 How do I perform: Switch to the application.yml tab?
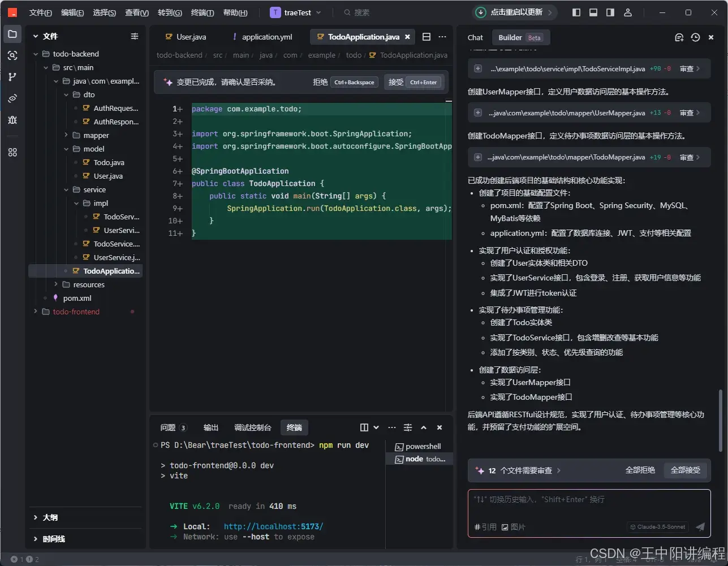(x=262, y=37)
